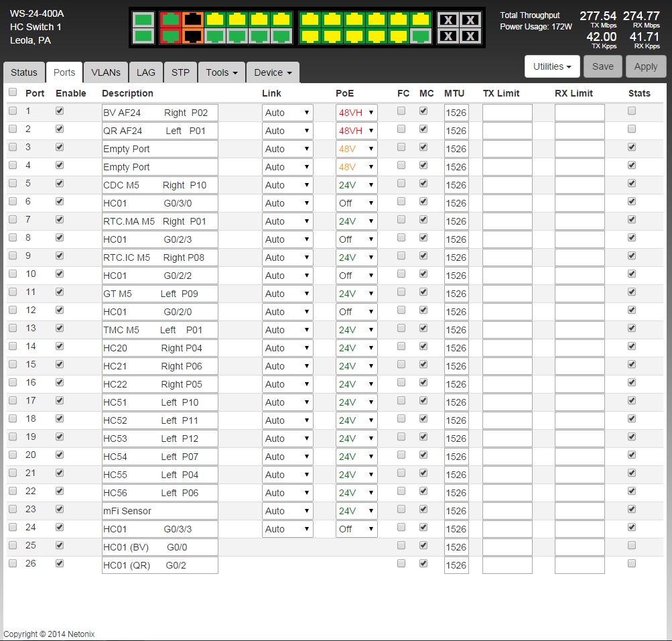Click the 'Power Usage: 172W' text
The image size is (672, 641).
[536, 27]
